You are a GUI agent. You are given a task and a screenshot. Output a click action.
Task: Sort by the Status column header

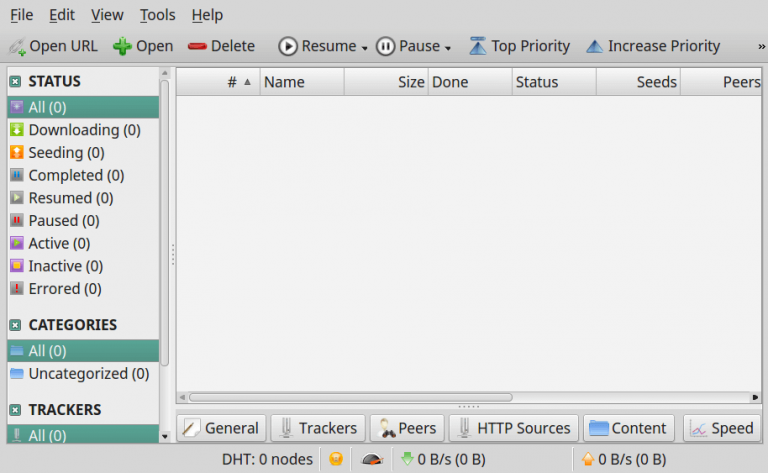click(554, 82)
